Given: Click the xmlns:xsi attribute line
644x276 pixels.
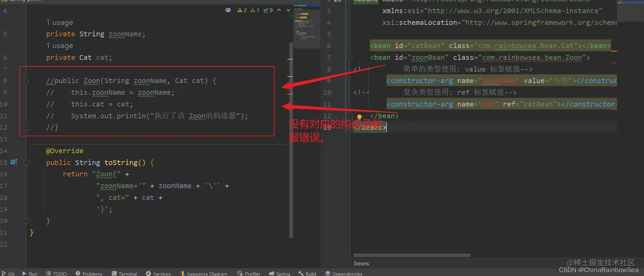Looking at the screenshot, I should pyautogui.click(x=492, y=11).
